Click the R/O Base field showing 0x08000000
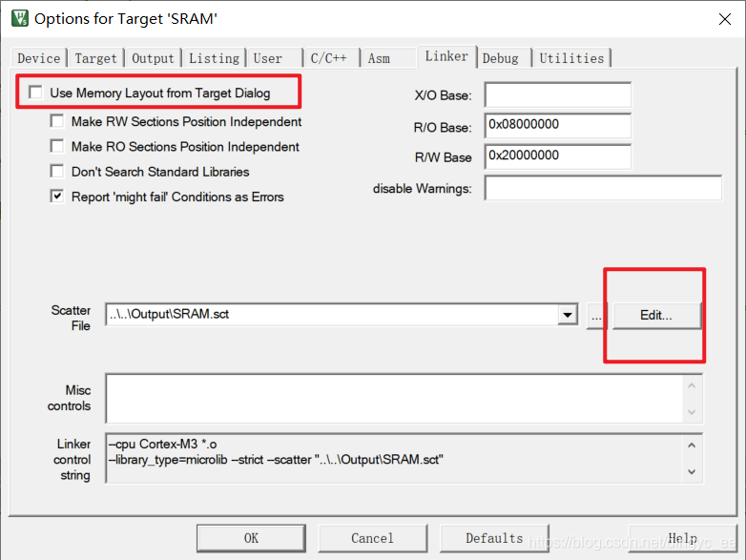Image resolution: width=746 pixels, height=560 pixels. coord(558,126)
